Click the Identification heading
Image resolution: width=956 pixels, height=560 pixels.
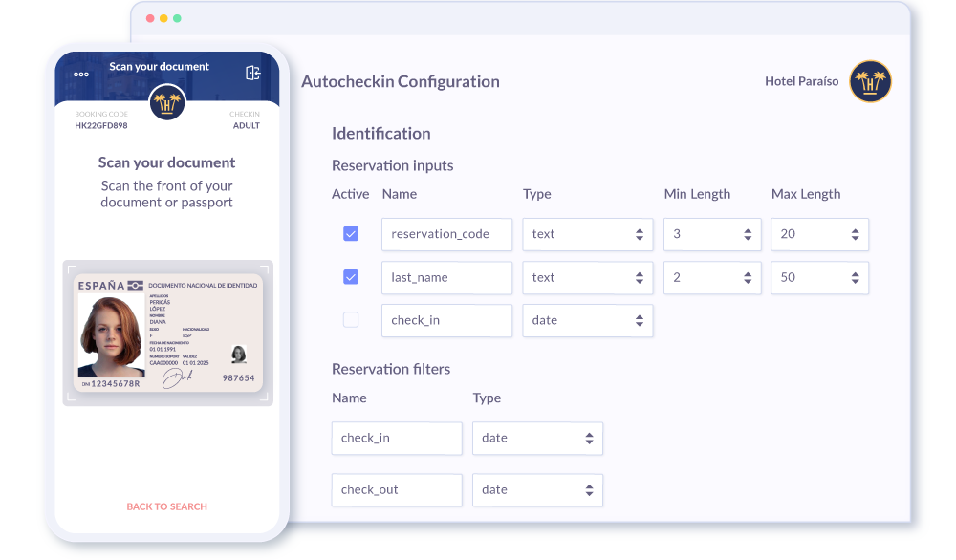coord(381,134)
